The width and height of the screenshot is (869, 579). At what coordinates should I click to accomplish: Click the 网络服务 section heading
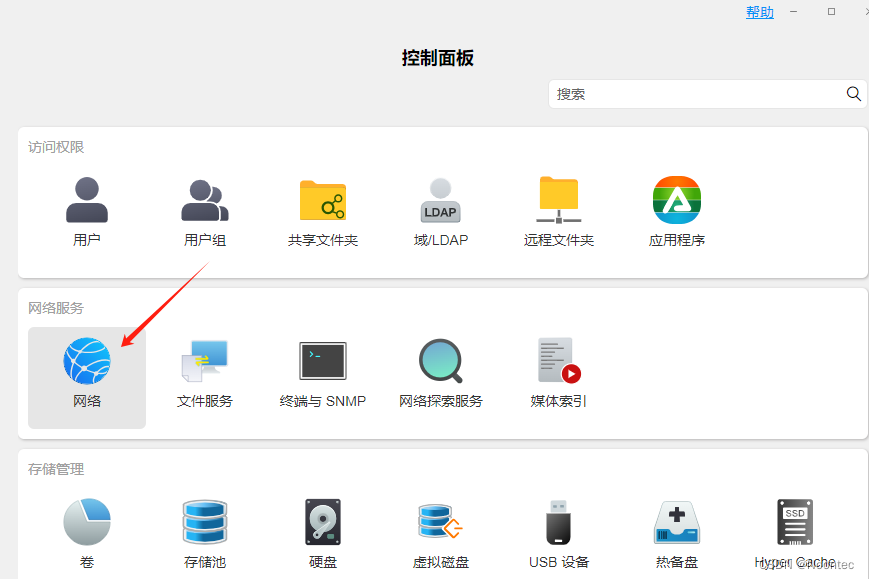point(56,308)
